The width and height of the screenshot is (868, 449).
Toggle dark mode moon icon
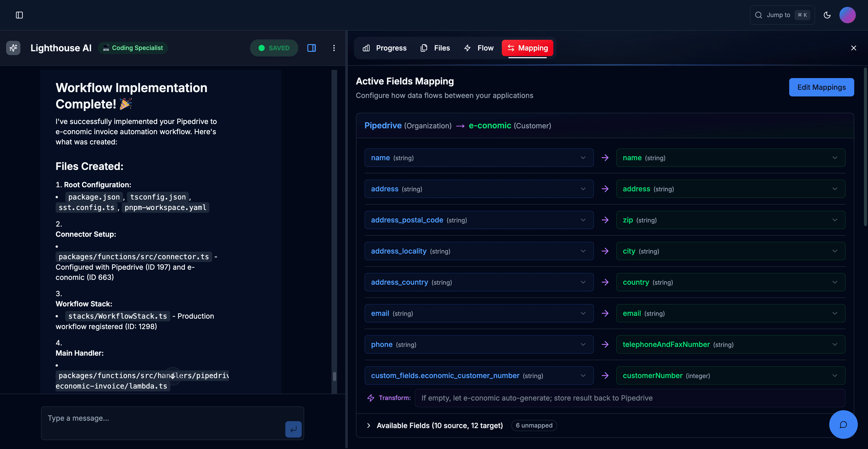[x=827, y=15]
